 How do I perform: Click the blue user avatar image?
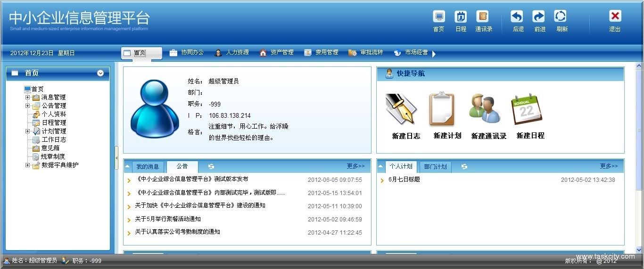(155, 109)
